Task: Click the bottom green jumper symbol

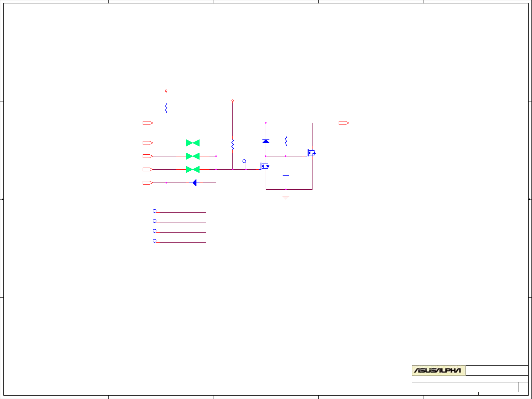Action: 193,169
